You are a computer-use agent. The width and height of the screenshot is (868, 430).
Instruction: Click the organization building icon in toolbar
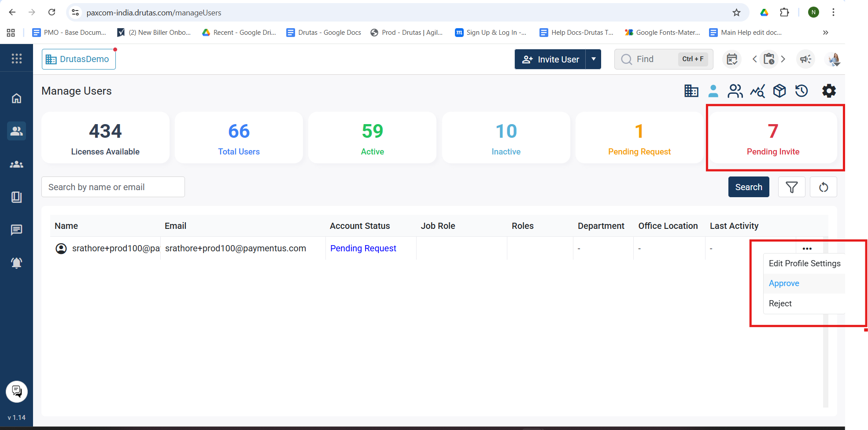(x=691, y=91)
